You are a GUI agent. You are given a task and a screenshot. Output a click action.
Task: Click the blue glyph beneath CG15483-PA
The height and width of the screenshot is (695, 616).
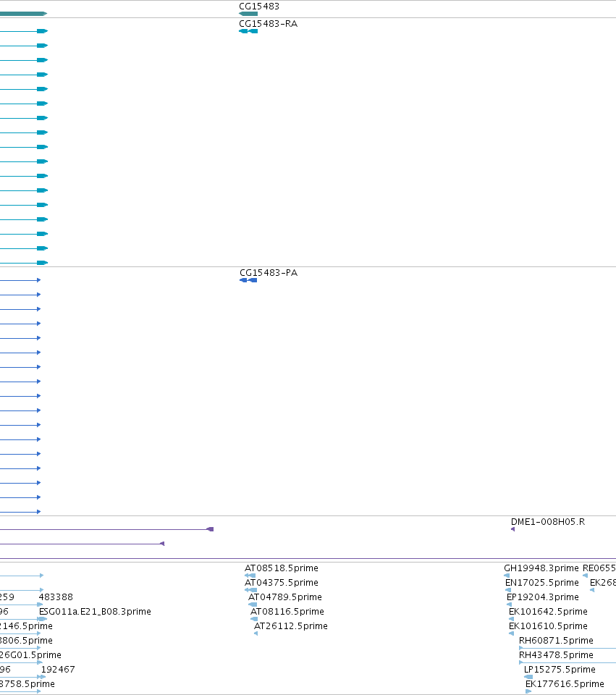tap(248, 280)
